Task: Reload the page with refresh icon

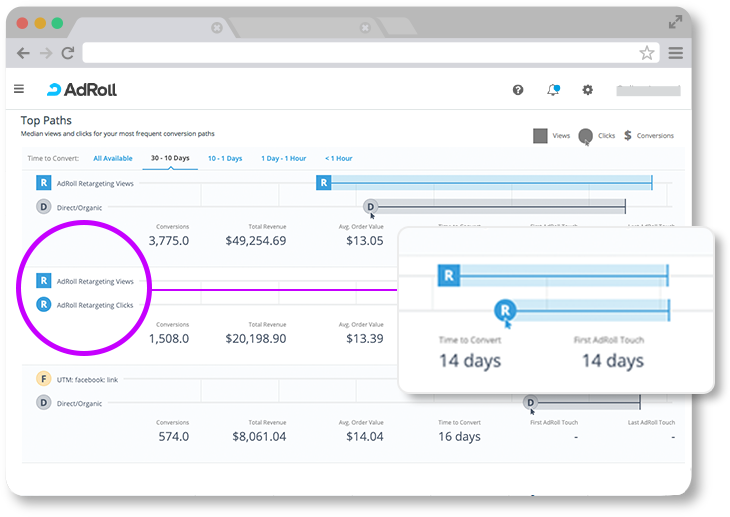Action: (x=68, y=53)
